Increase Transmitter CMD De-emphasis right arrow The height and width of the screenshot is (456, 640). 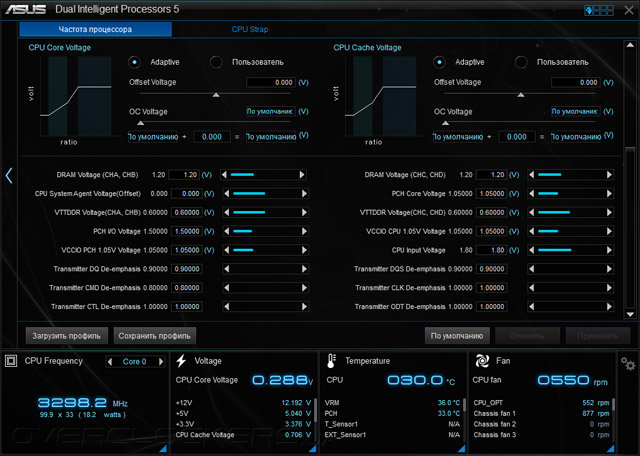[x=304, y=287]
